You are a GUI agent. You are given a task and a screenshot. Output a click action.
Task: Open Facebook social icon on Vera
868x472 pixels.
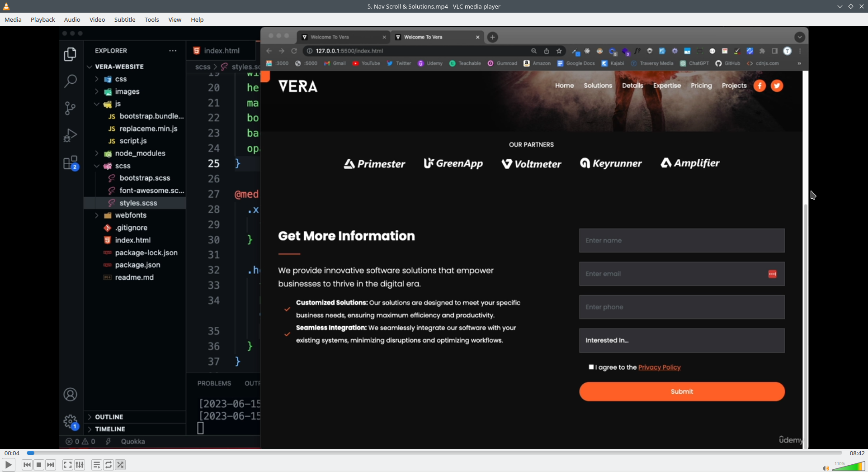(759, 86)
